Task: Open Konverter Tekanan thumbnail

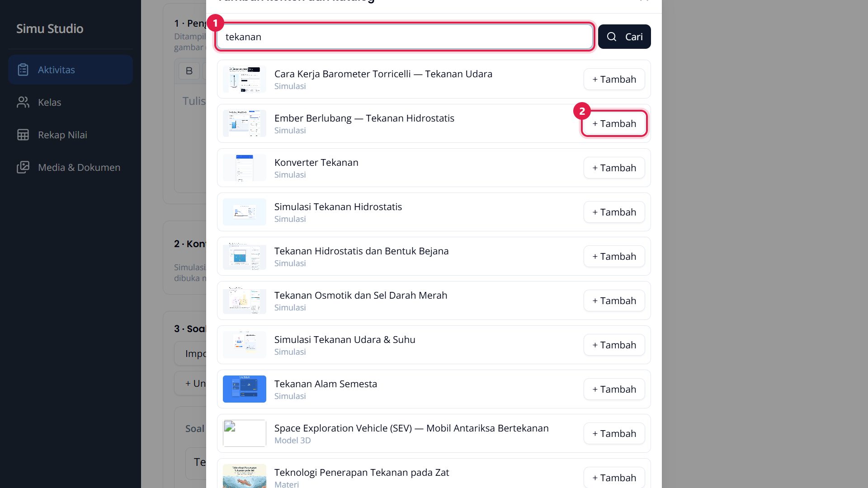Action: point(245,168)
